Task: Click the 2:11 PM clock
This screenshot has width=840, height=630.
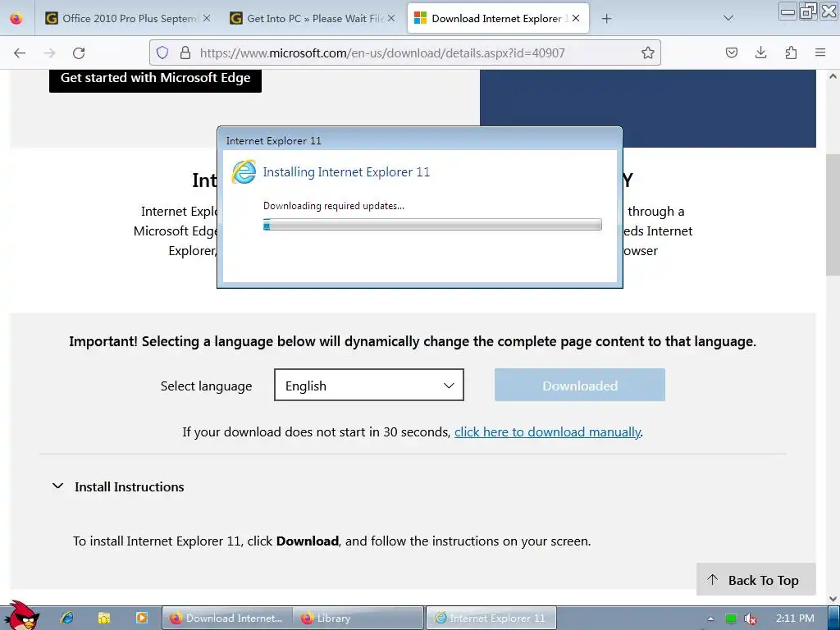Action: (795, 619)
